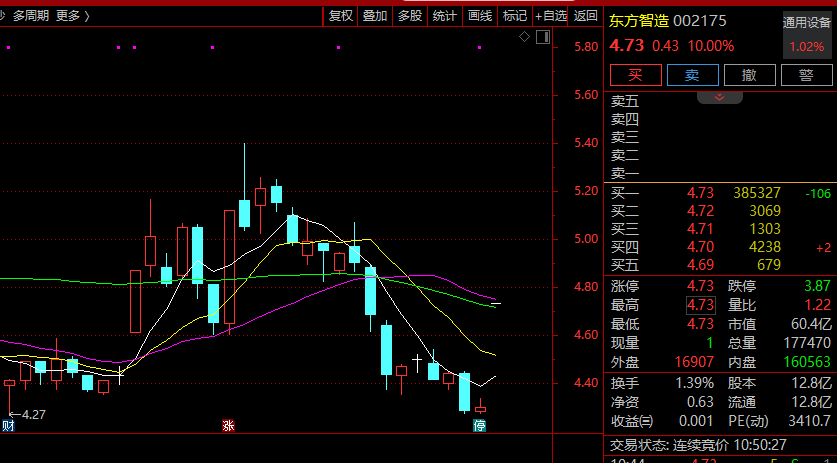Toggle 复权 price adjustment

(x=341, y=15)
